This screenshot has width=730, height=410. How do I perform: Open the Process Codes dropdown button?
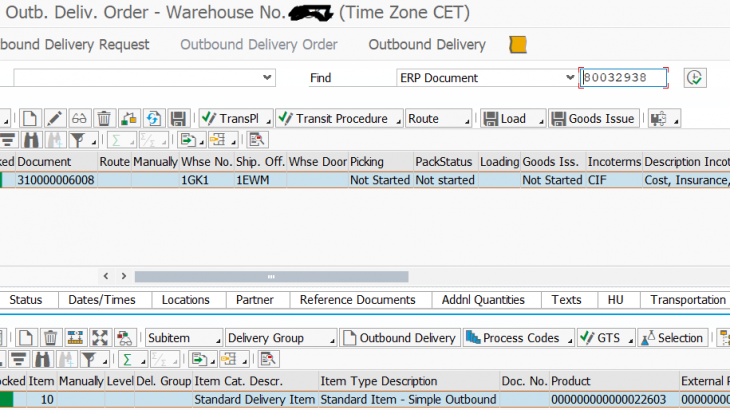[519, 338]
